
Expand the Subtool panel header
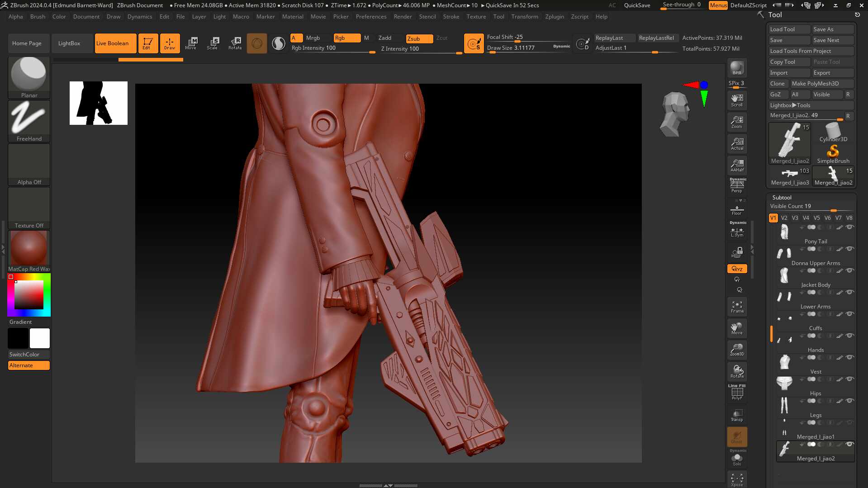[782, 198]
